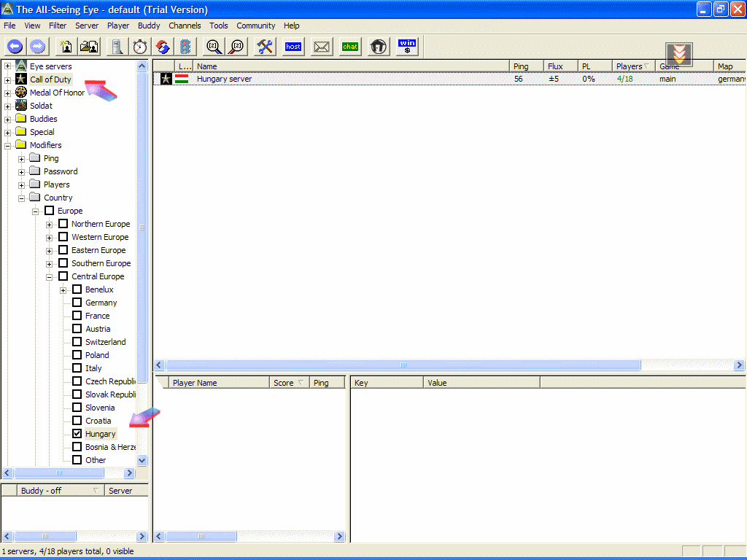The image size is (747, 560).
Task: Click the envelope message icon
Action: click(322, 47)
